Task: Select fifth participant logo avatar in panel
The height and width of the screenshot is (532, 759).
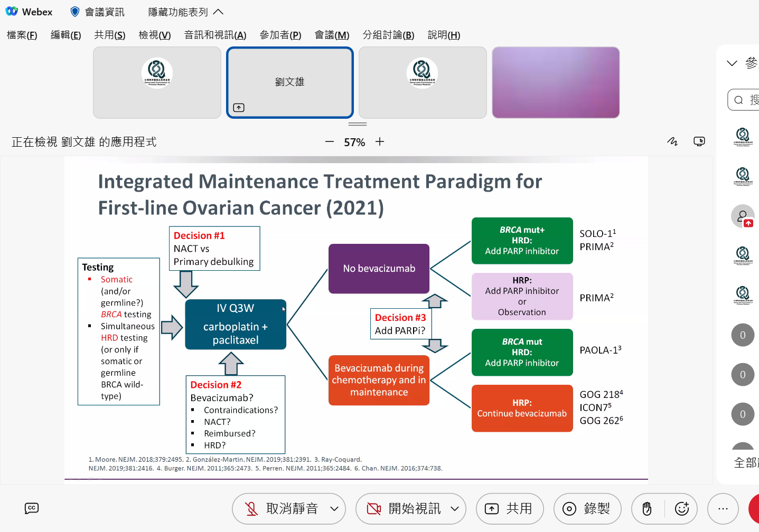Action: click(x=743, y=296)
